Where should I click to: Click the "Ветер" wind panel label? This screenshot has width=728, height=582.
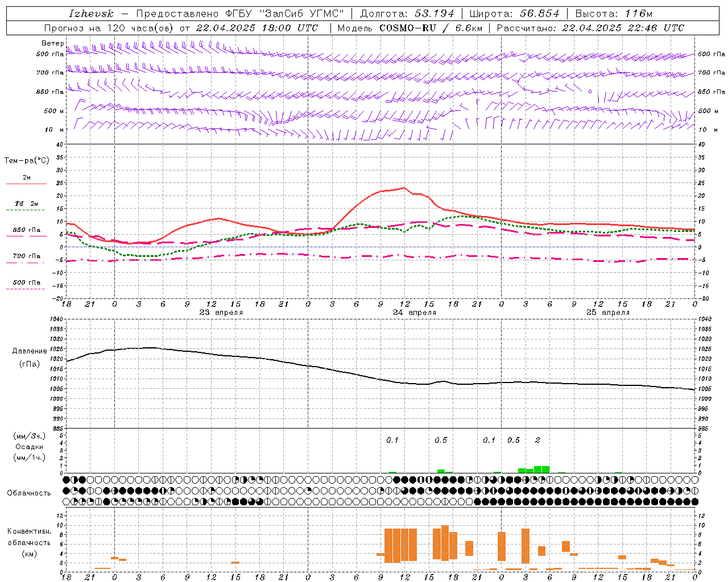53,43
